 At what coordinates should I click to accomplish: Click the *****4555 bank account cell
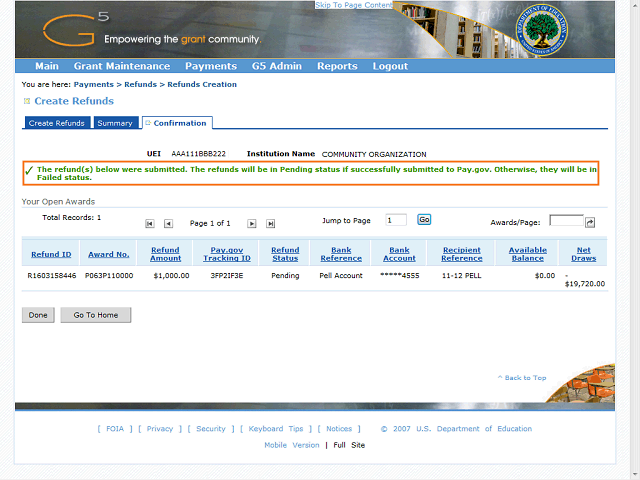click(400, 276)
